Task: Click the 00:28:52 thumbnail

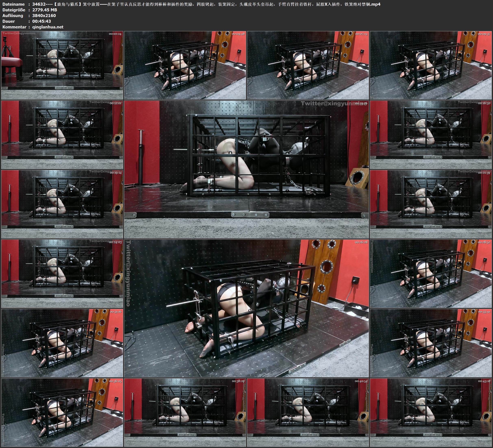Action: click(x=431, y=273)
